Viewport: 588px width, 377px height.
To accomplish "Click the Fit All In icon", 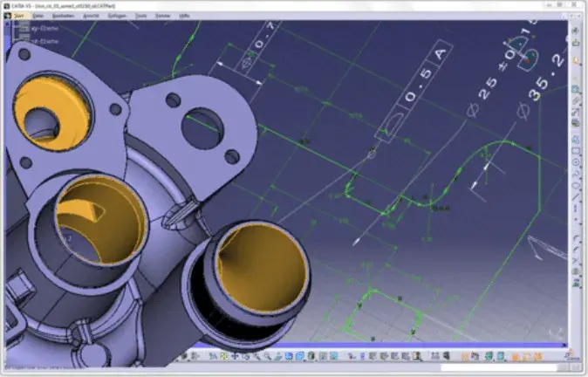I will [x=224, y=356].
